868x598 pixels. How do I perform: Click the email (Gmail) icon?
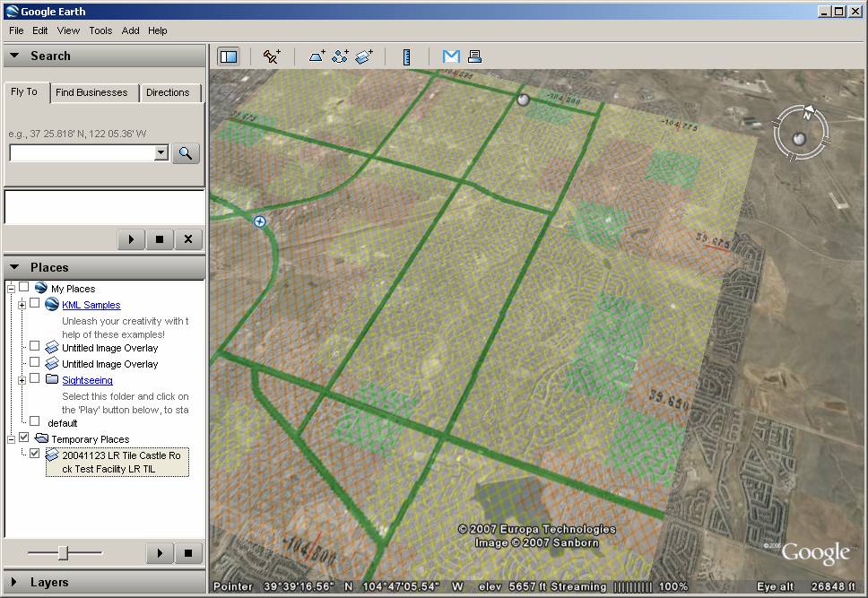coord(451,56)
